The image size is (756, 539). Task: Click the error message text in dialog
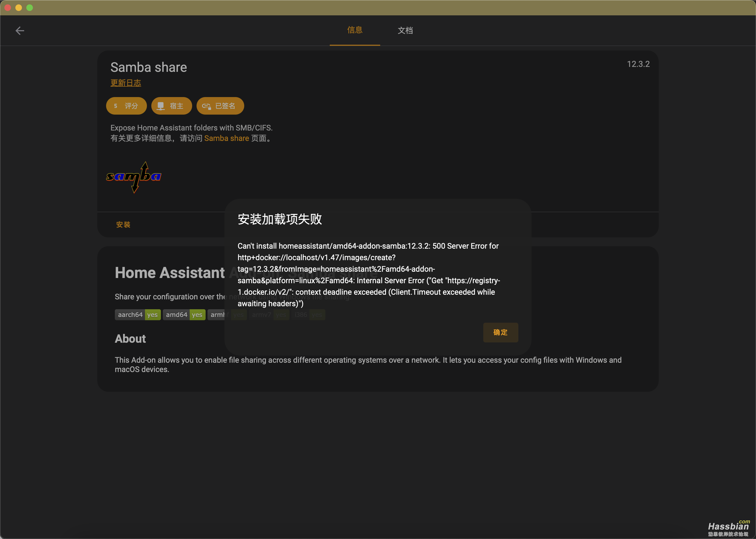[x=369, y=275]
